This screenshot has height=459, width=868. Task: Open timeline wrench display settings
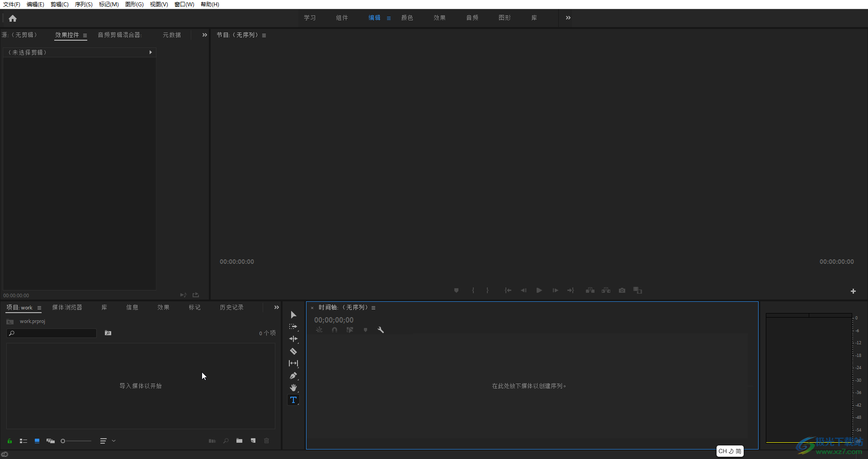(381, 330)
